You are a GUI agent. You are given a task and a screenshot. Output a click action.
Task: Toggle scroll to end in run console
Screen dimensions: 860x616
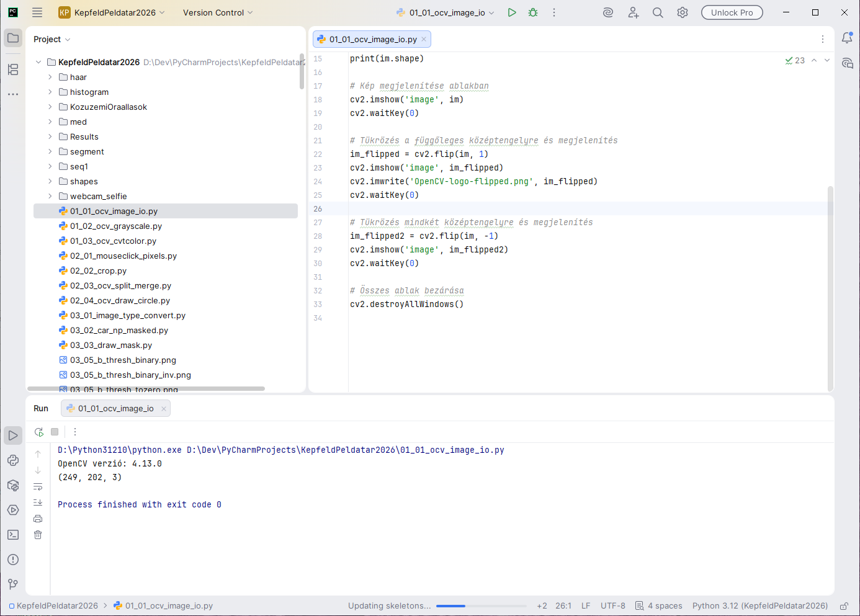[38, 502]
